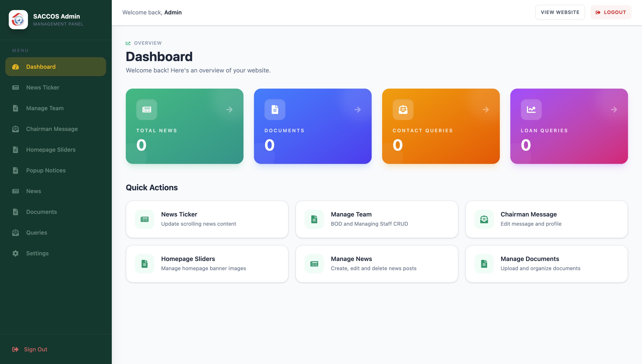642x364 pixels.
Task: Click the Chairman Message sidebar icon
Action: (16, 129)
